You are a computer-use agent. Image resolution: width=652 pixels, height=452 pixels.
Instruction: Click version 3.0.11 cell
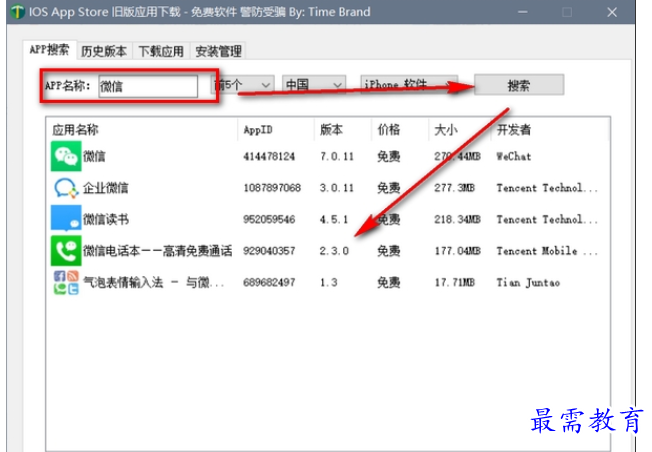337,188
